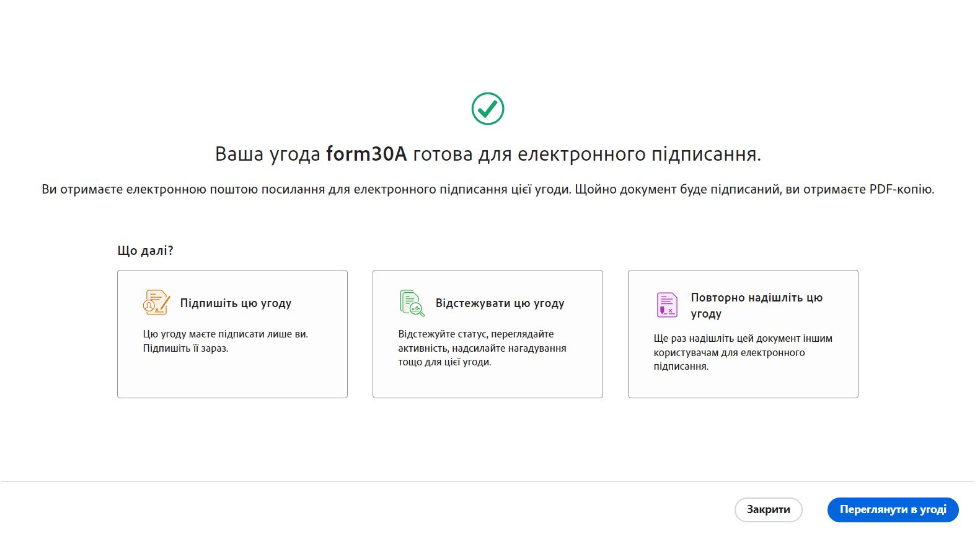Open the Підпишіть цю угоду card
The width and height of the screenshot is (980, 549).
232,333
